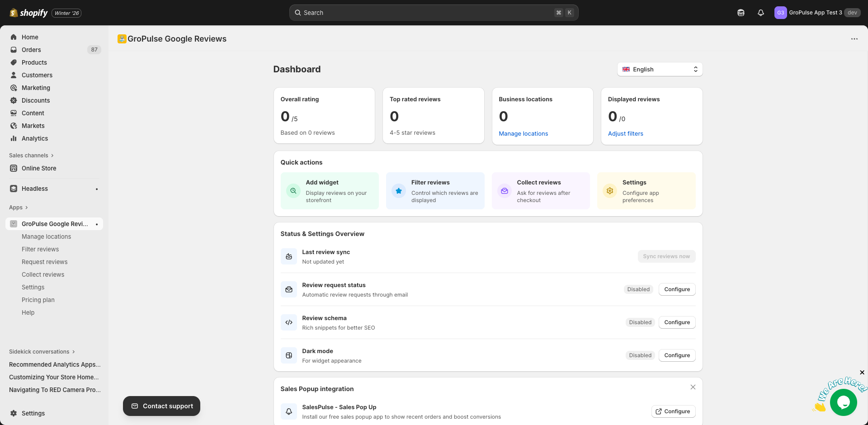Select the Add widget quick action
Viewport: 868px width, 425px height.
[x=329, y=190]
